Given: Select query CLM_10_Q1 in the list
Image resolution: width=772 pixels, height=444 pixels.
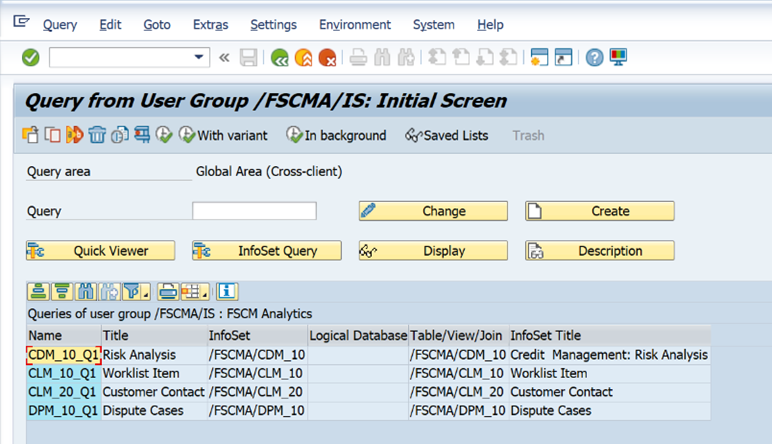Looking at the screenshot, I should [64, 374].
